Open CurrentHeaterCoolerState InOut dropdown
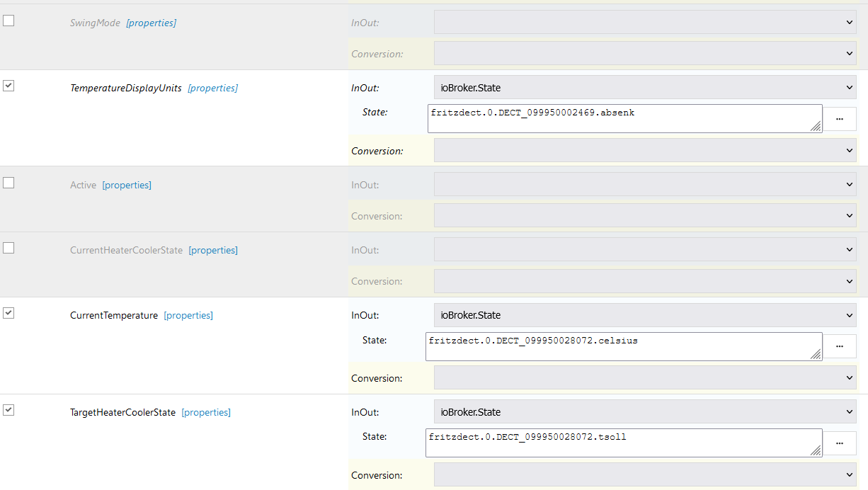 pyautogui.click(x=645, y=249)
